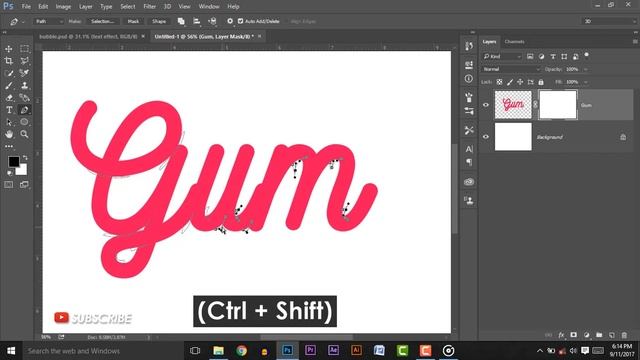Screen dimensions: 640x360
Task: Select the Eraser tool
Action: (x=9, y=98)
